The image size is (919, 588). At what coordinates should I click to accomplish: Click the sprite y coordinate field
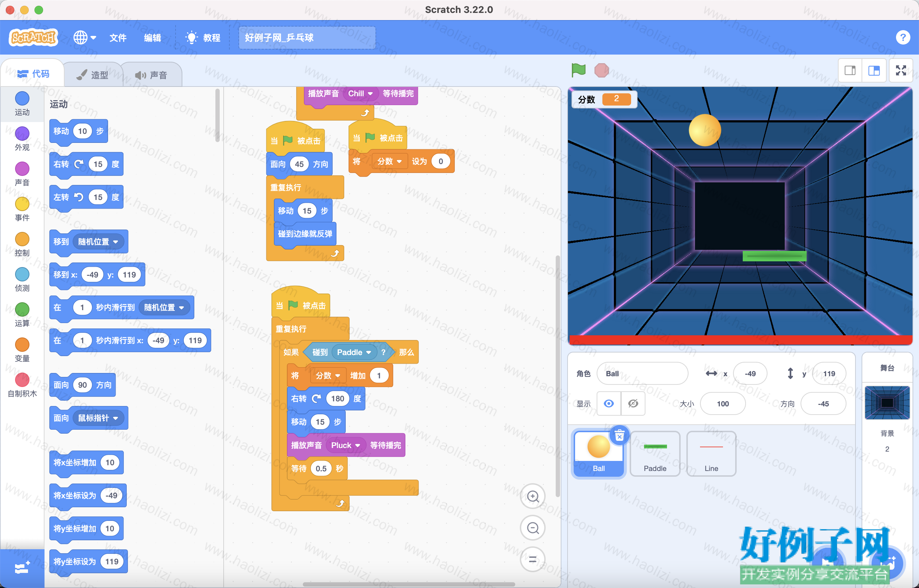pyautogui.click(x=829, y=373)
